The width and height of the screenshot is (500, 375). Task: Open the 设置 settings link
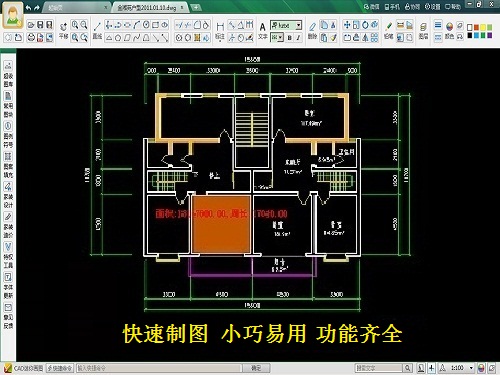(x=433, y=7)
